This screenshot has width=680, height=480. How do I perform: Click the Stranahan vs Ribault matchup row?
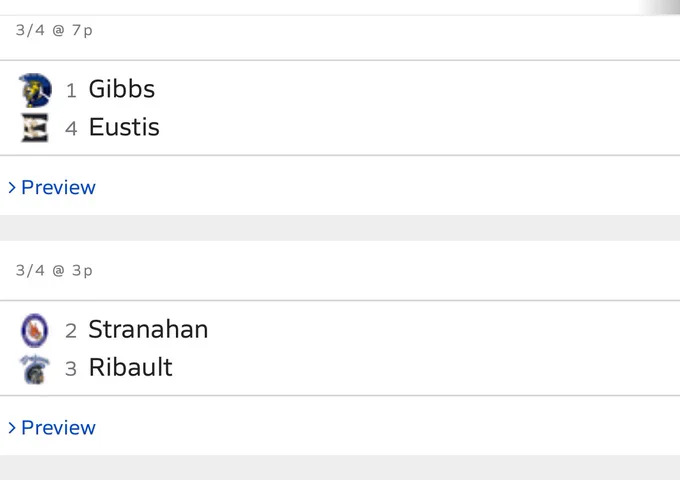[340, 348]
